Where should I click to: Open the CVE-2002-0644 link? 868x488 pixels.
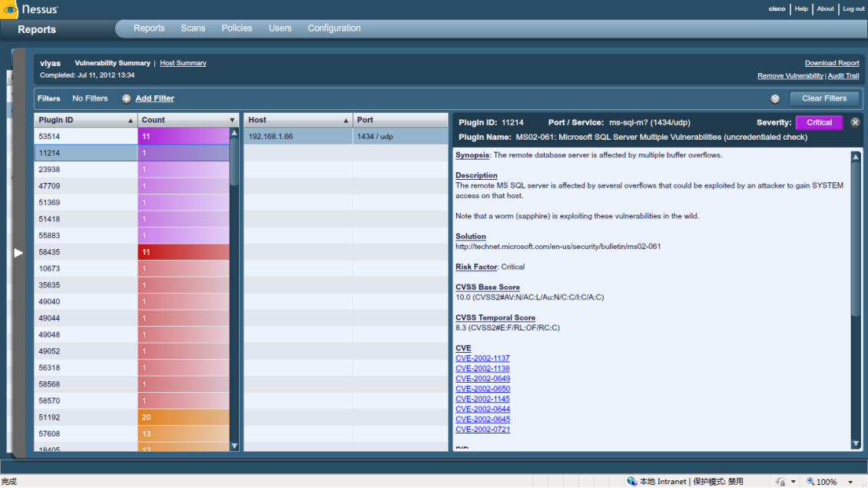(x=482, y=410)
